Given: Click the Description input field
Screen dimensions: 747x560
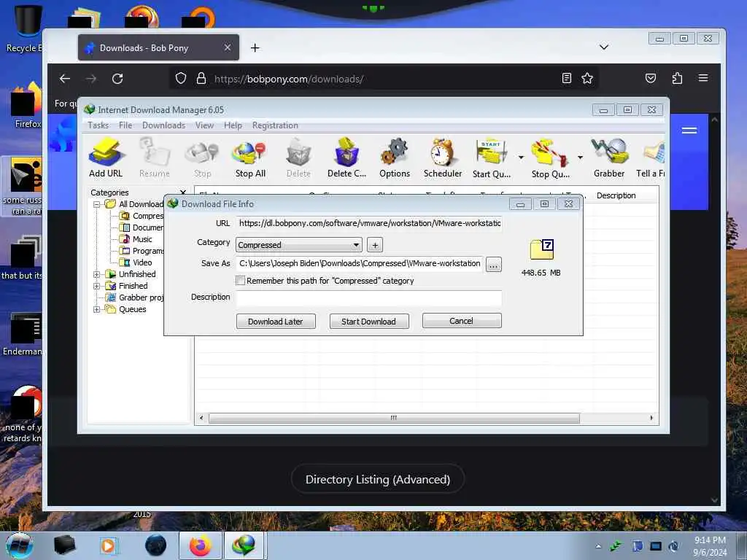Looking at the screenshot, I should [368, 298].
